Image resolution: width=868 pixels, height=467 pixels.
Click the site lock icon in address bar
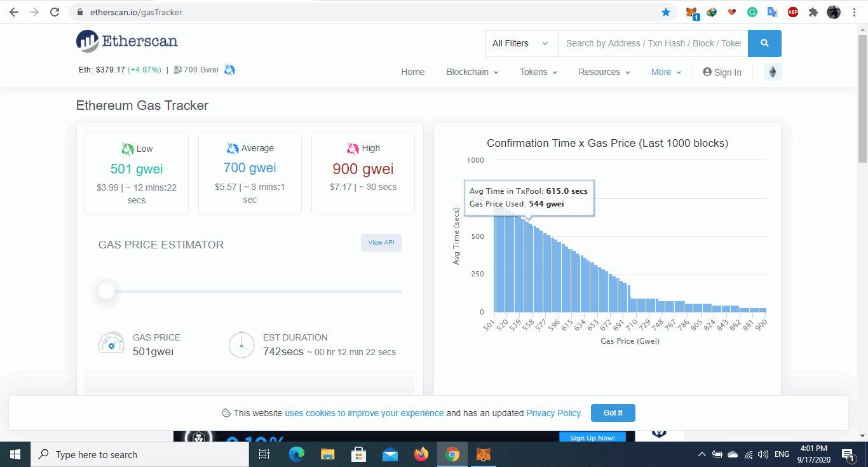pyautogui.click(x=80, y=12)
